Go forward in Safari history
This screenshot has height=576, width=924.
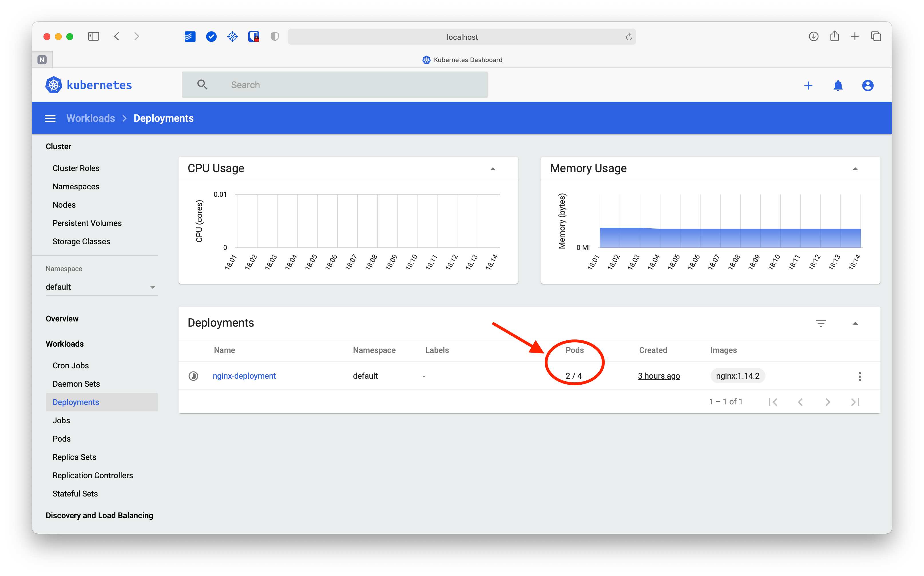136,36
